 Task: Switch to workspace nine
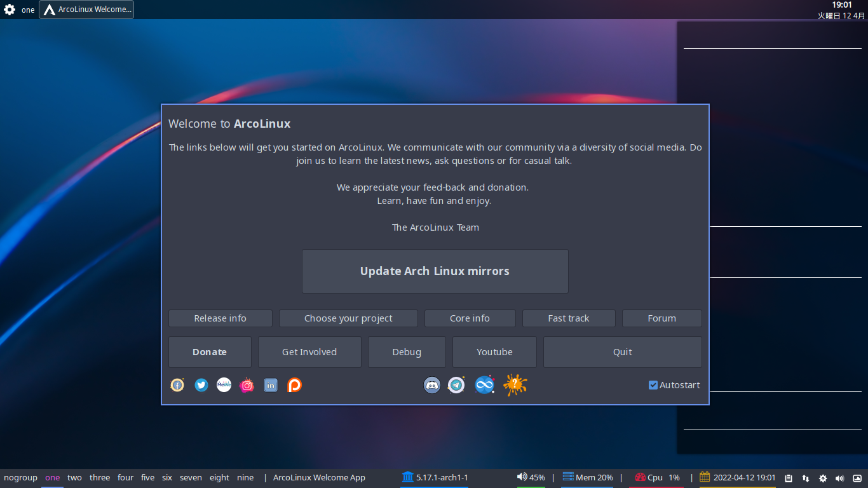(x=245, y=478)
